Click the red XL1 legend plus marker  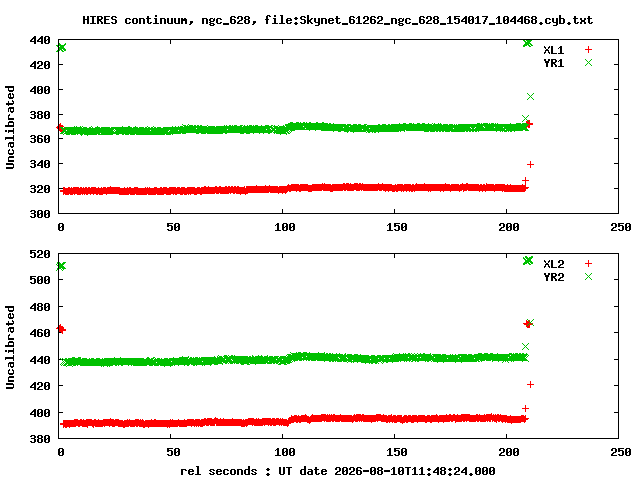click(588, 50)
